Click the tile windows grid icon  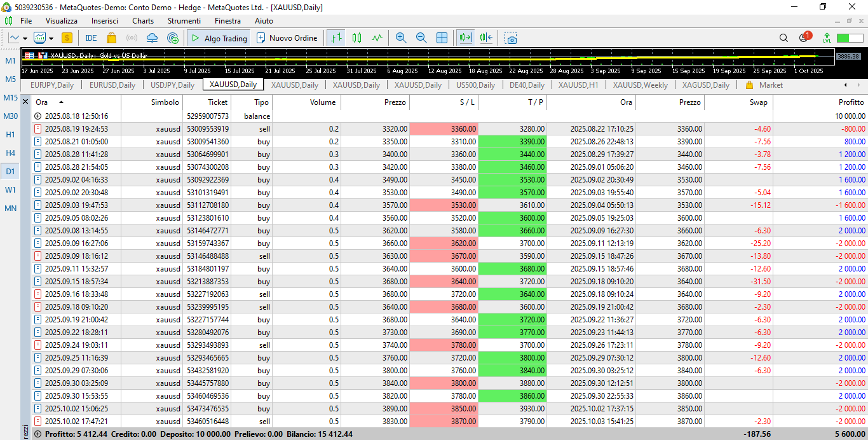coord(442,38)
